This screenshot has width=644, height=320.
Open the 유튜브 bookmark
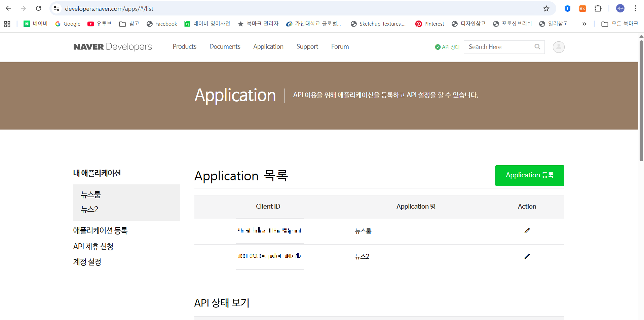(100, 24)
